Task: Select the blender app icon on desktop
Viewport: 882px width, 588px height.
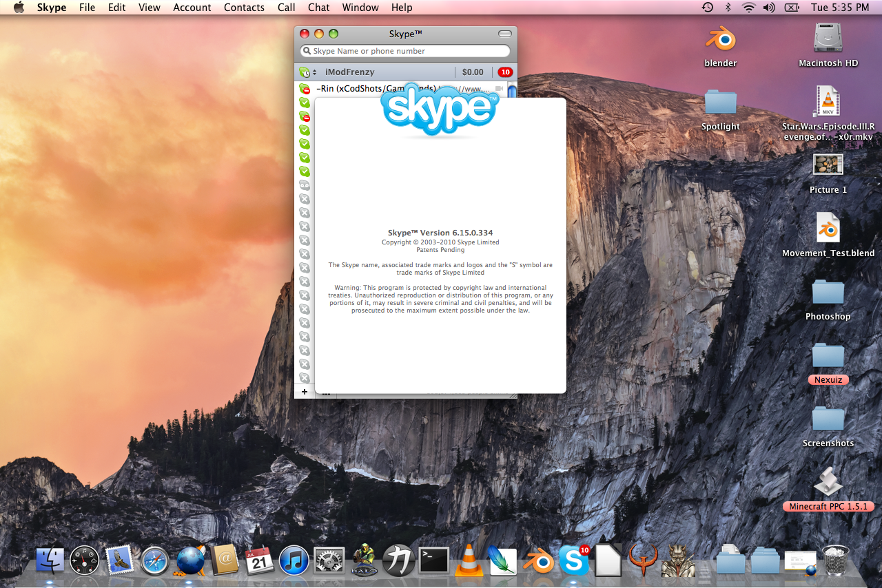Action: (721, 39)
